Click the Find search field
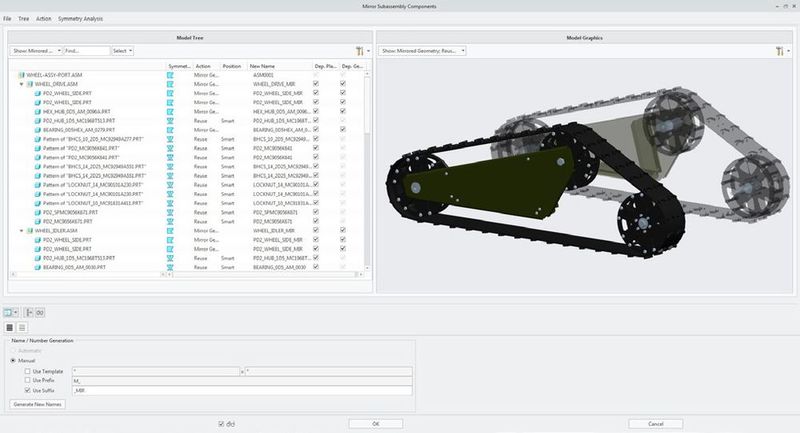Image resolution: width=800 pixels, height=433 pixels. 87,50
